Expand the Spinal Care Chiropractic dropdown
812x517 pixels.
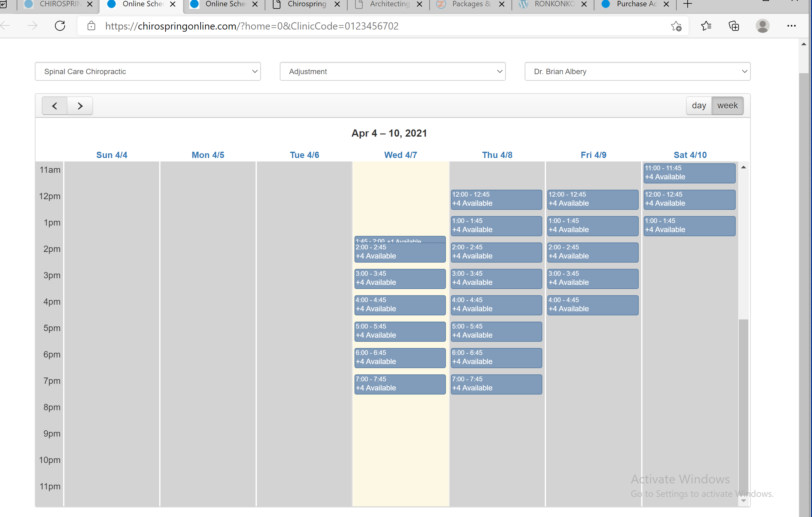[148, 72]
